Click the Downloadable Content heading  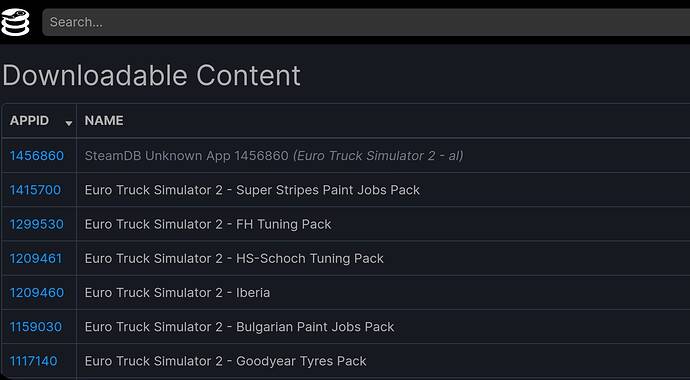coord(151,76)
